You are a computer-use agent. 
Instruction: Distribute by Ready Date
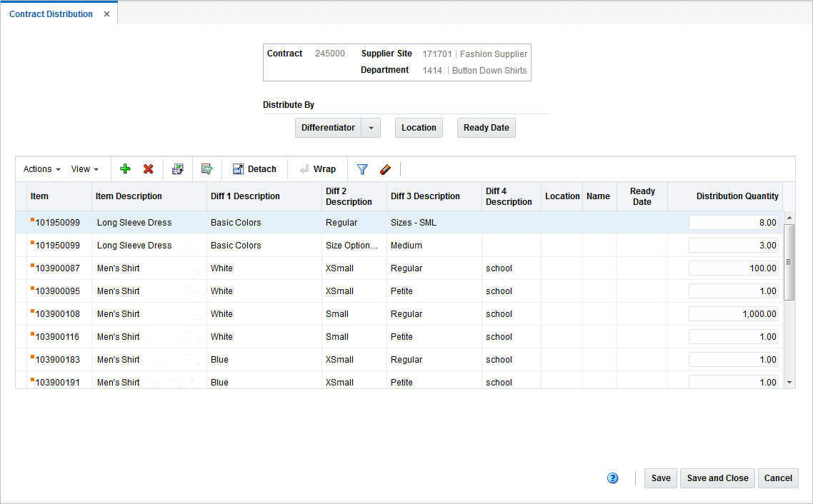click(x=486, y=127)
